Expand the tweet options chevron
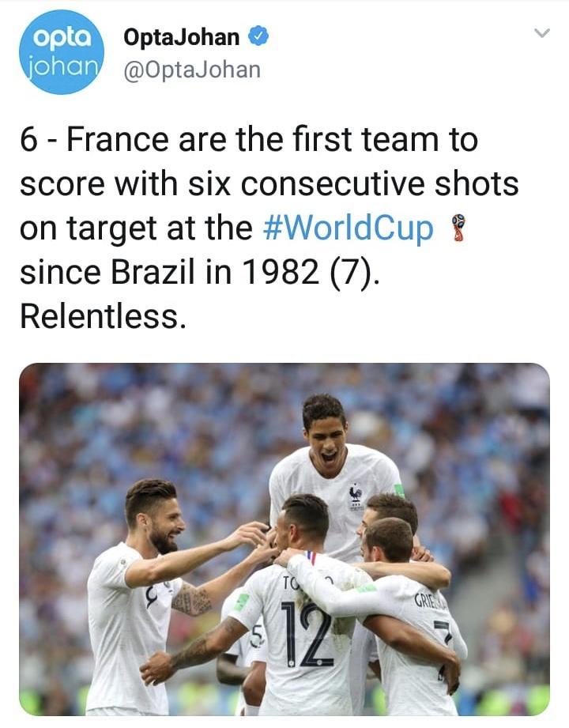Viewport: 569px width, 728px height. coord(541,33)
